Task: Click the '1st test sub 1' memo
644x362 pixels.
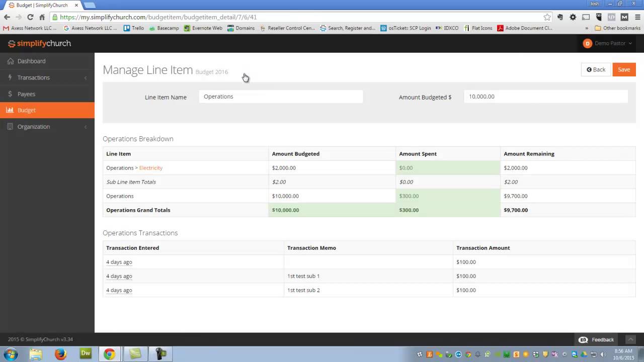Action: tap(303, 276)
